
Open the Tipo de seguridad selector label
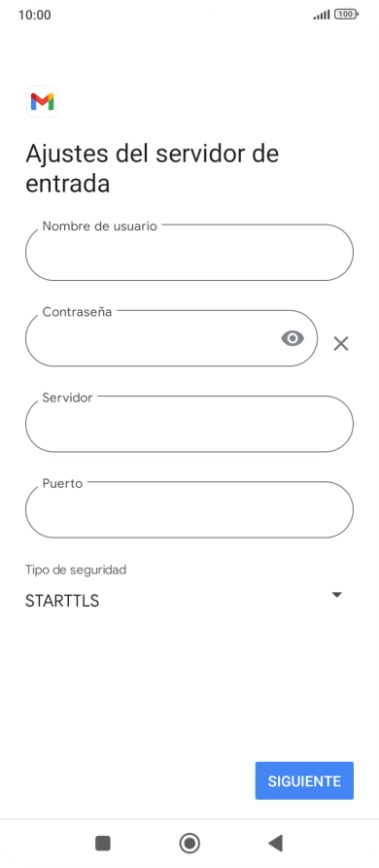76,569
